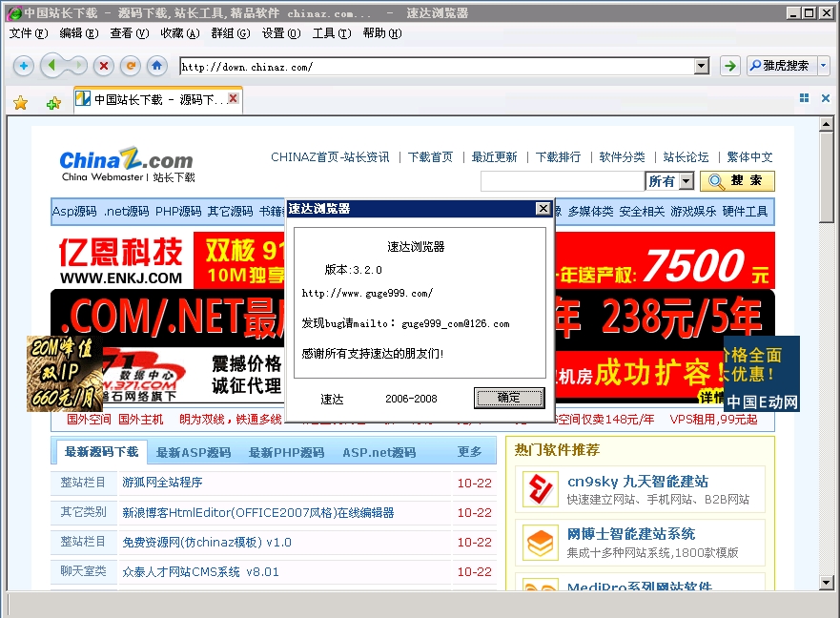The image size is (840, 618).
Task: Close the 中国站长下载 tab
Action: click(233, 98)
